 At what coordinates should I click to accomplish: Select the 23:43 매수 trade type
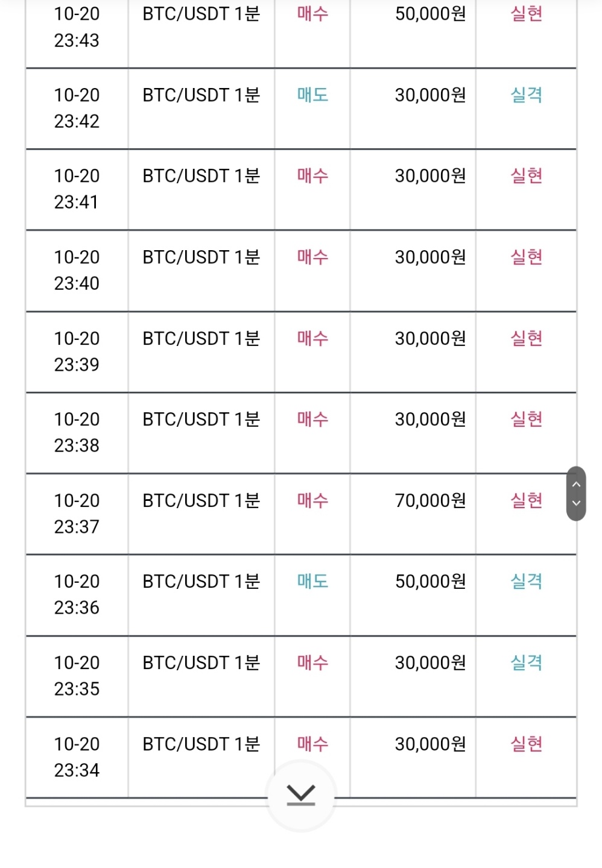312,14
